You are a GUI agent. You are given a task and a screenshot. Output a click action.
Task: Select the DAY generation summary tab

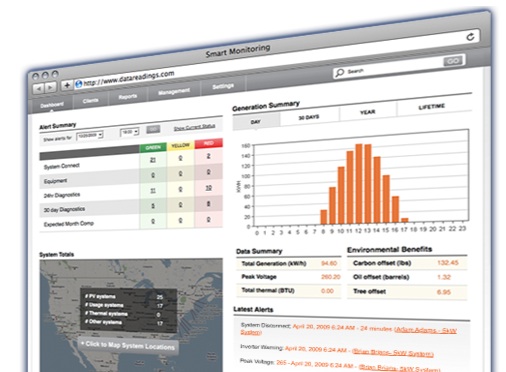256,122
